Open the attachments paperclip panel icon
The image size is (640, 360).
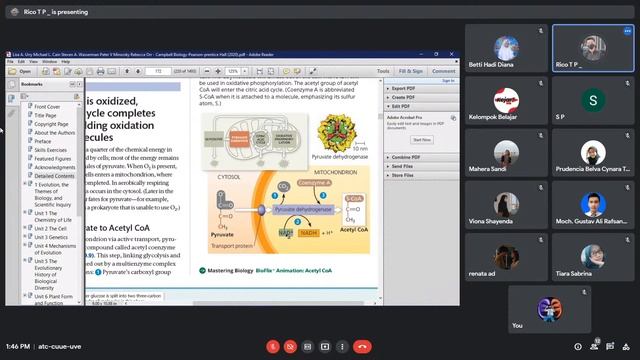click(x=12, y=113)
